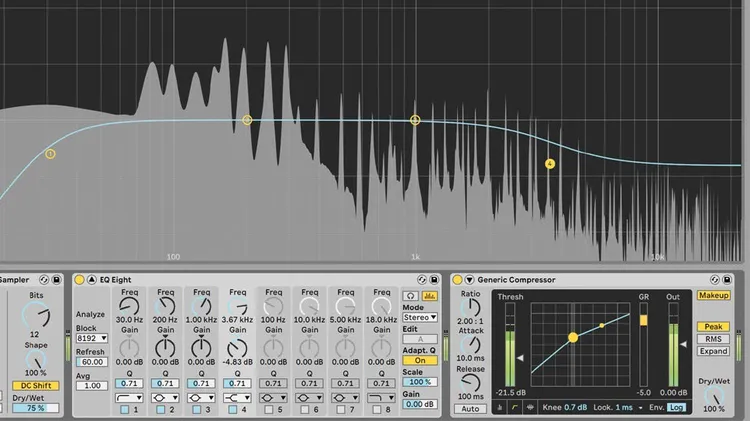Enable EQ band 6 activator checkbox

[x=305, y=410]
